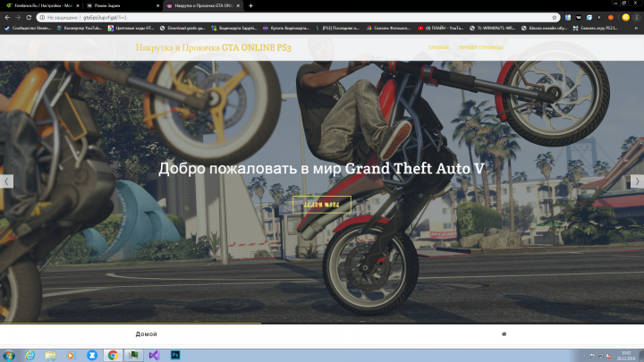Viewport: 644px width, 362px height.
Task: Open the yellow Chrome profile avatar
Action: (625, 17)
